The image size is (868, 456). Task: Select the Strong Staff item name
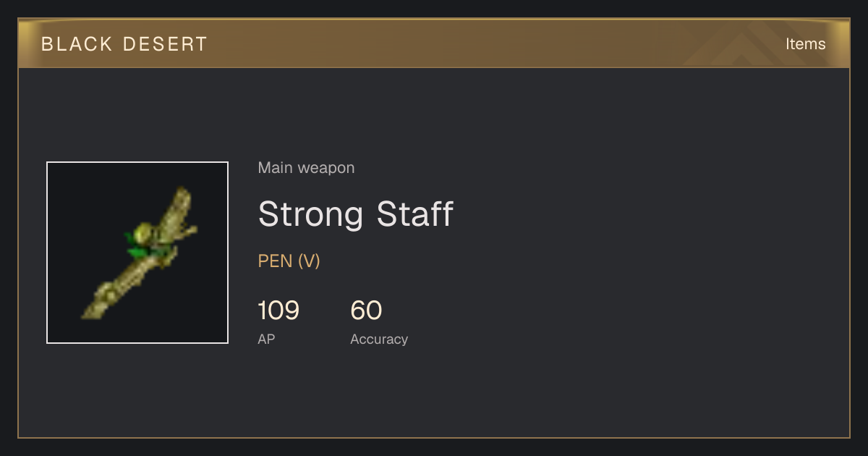355,214
